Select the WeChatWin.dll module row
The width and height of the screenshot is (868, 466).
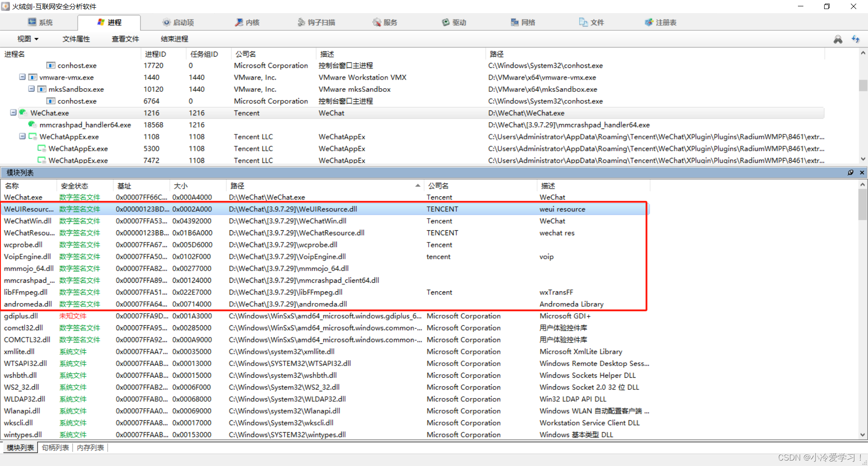(x=325, y=221)
